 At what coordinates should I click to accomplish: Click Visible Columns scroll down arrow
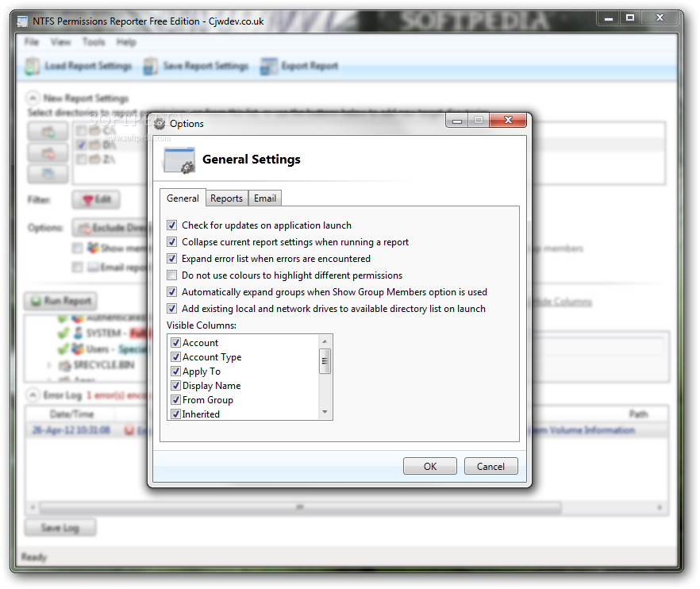[325, 412]
